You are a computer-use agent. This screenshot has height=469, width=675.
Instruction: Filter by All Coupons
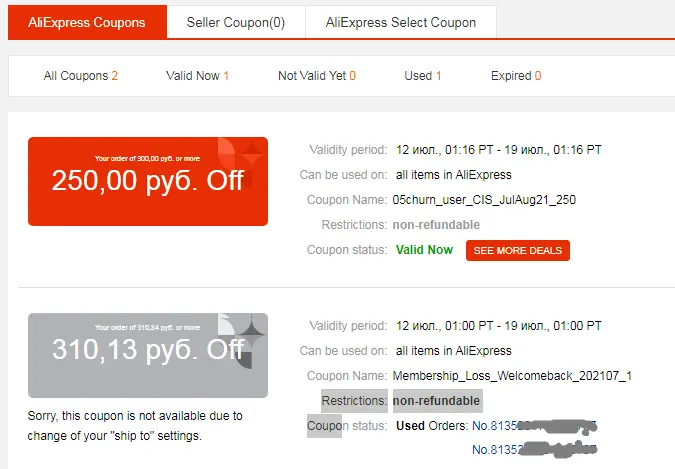[x=81, y=76]
